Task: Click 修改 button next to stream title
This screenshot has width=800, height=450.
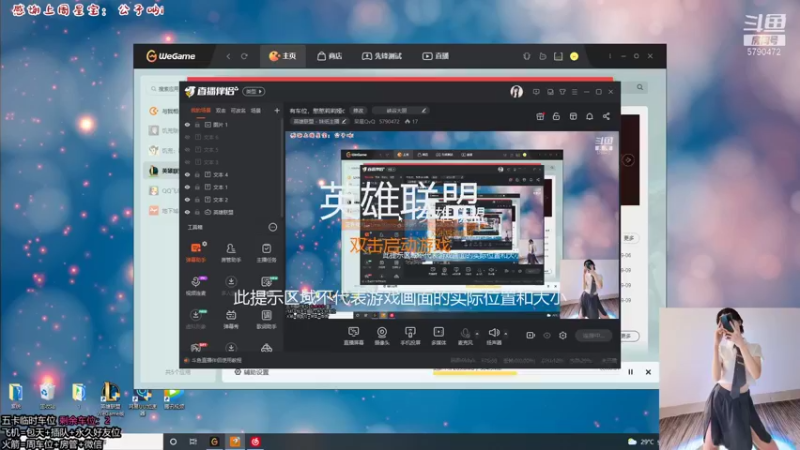Action: (x=358, y=110)
